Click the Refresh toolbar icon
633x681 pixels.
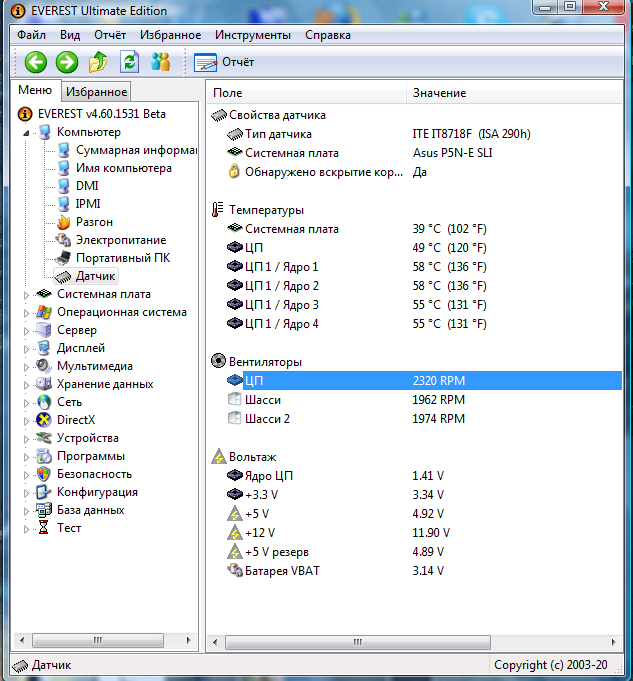point(129,62)
